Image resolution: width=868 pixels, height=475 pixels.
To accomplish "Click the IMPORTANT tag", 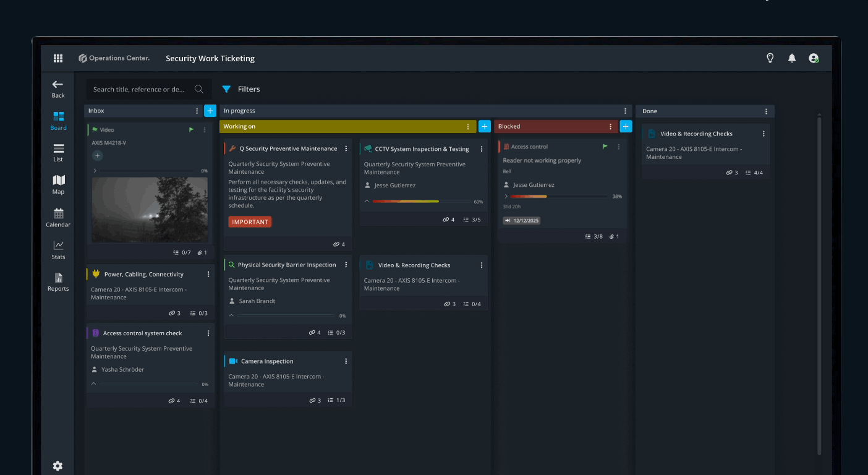I will tap(250, 221).
